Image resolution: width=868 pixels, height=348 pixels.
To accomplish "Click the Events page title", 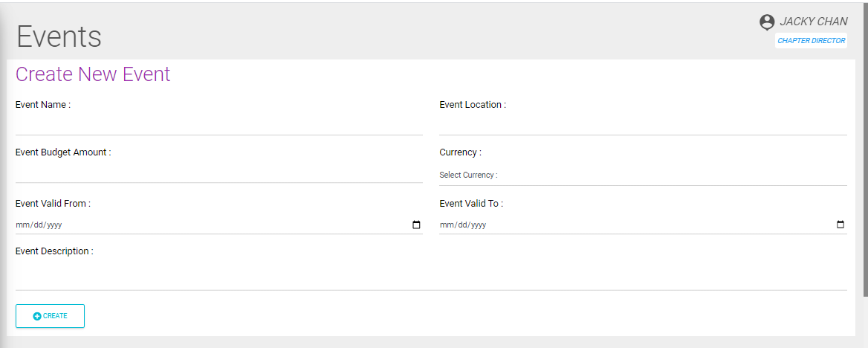I will tap(59, 36).
